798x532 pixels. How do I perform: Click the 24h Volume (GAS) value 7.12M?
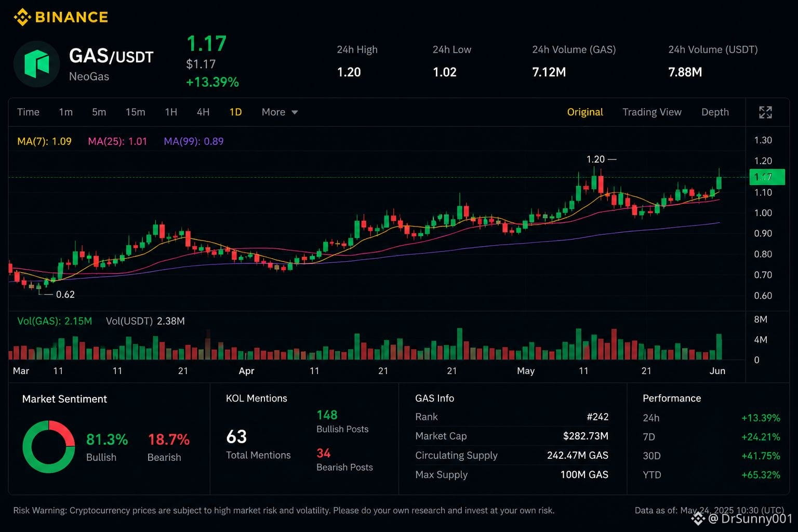tap(549, 72)
